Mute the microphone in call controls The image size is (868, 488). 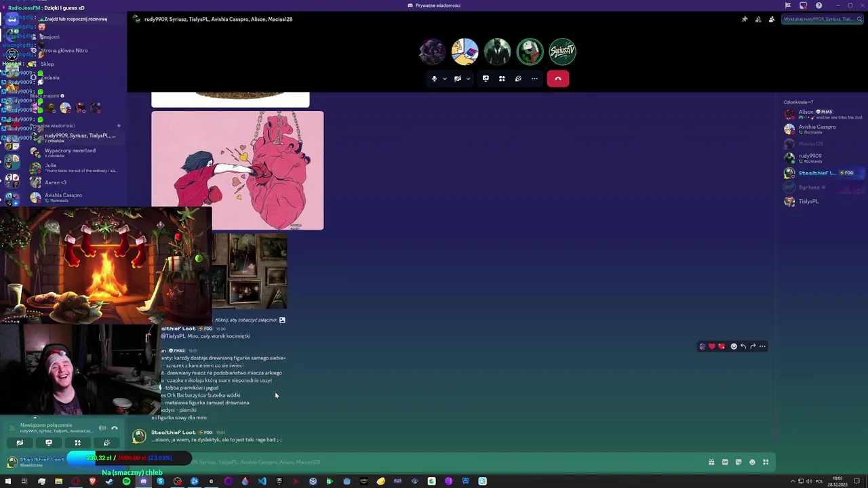[435, 79]
